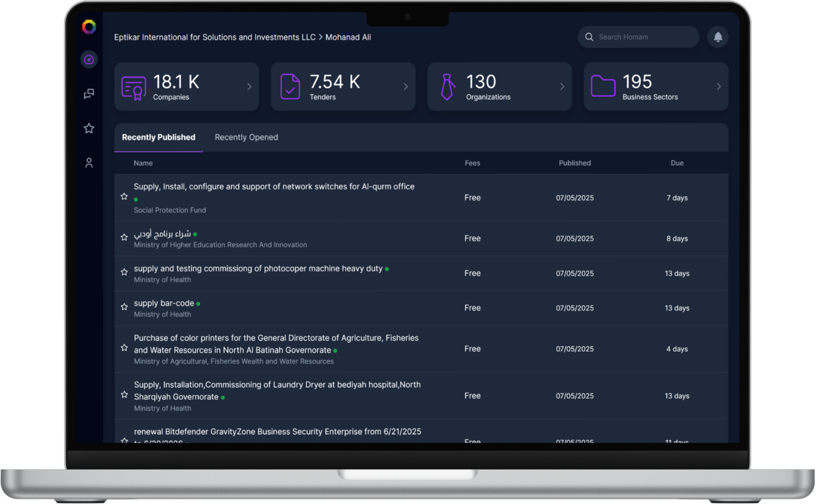816x504 pixels.
Task: Open the profile icon at sidebar bottom
Action: (89, 163)
